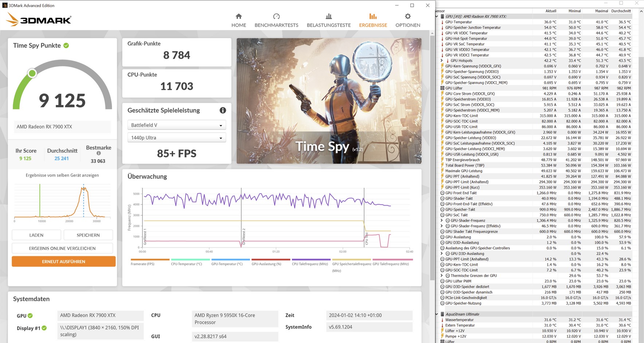Open the BENCHMARKTESTS tab

276,20
